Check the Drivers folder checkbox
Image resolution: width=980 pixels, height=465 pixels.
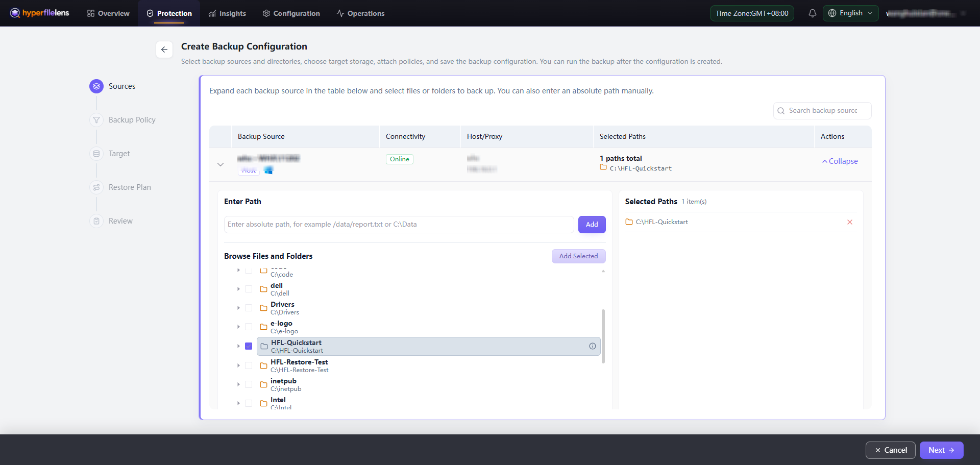point(249,308)
